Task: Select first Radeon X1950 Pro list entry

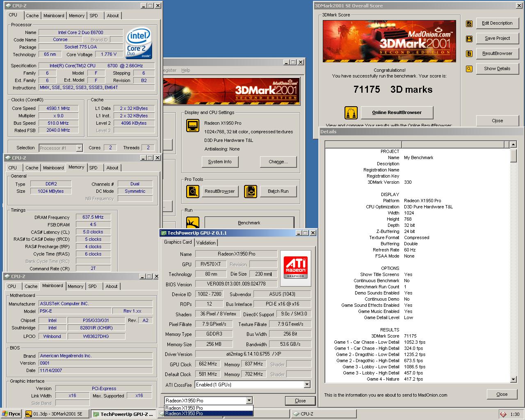Action: click(208, 408)
